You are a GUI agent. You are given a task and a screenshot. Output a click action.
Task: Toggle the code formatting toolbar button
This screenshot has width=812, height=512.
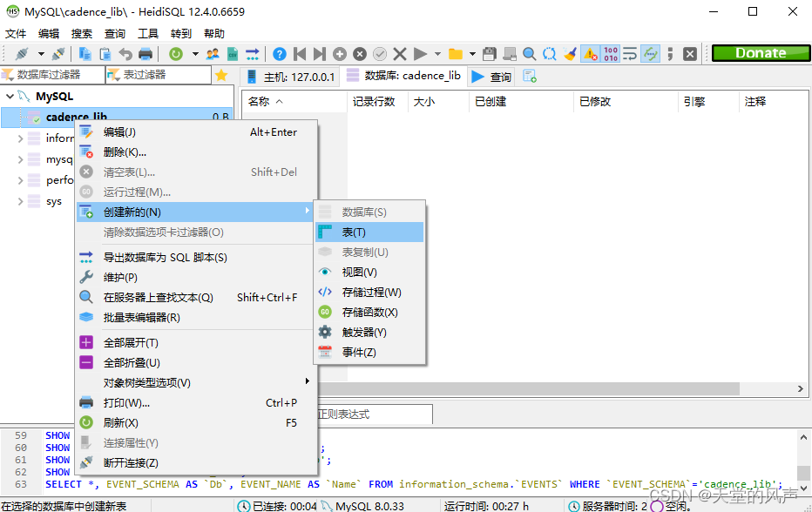click(628, 53)
